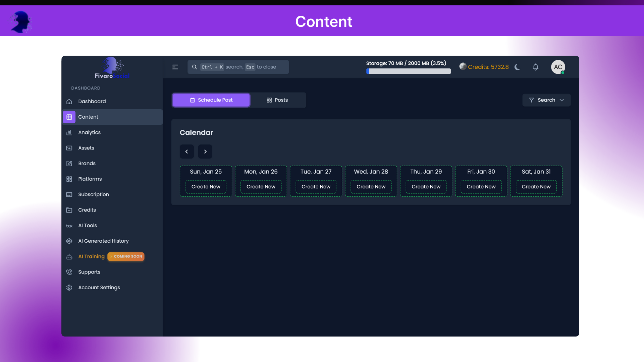This screenshot has width=644, height=362.
Task: Navigate to previous week with left chevron
Action: tap(186, 151)
